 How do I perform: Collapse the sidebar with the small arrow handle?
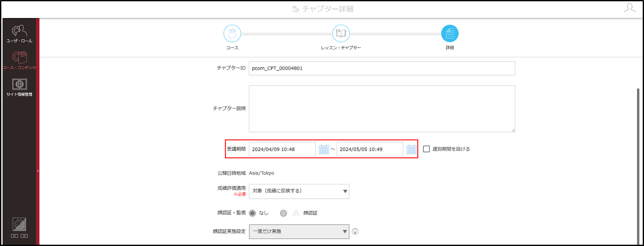tap(38, 171)
